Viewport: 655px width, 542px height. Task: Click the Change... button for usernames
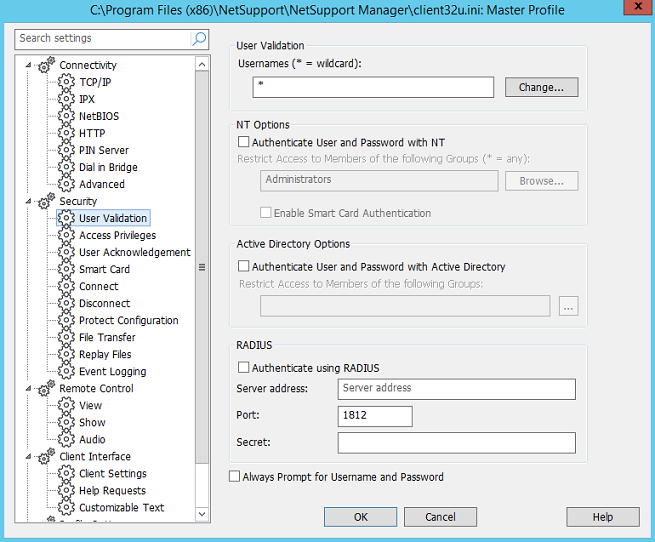point(541,87)
